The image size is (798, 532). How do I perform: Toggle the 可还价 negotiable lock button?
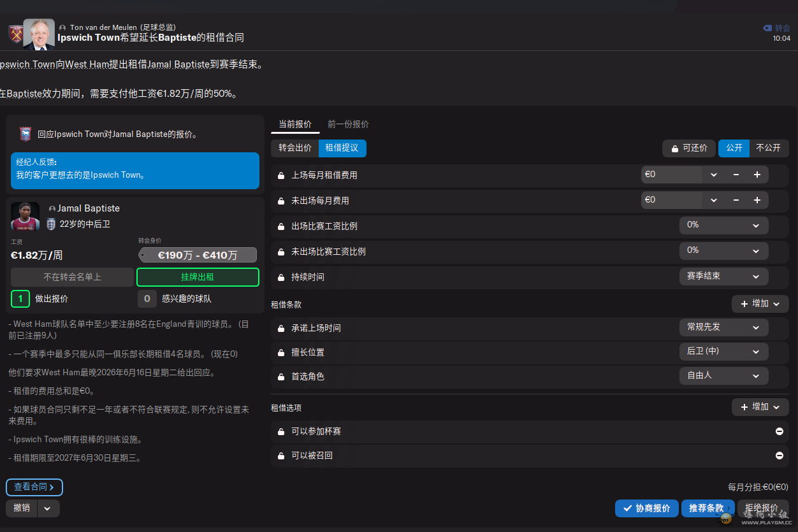[x=688, y=148]
